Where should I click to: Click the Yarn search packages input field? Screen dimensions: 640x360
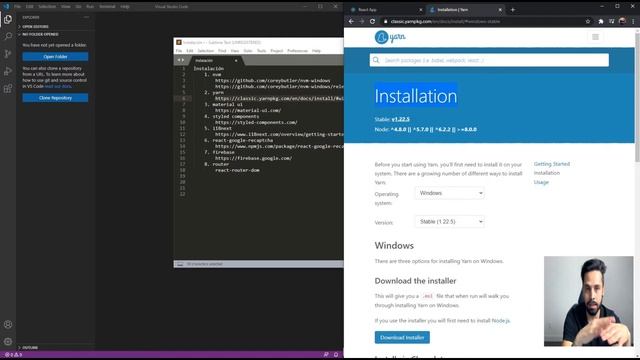point(489,60)
